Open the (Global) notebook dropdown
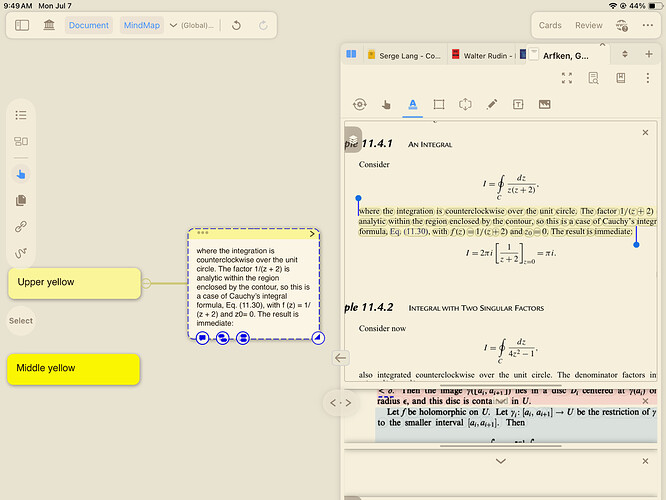 click(x=192, y=25)
